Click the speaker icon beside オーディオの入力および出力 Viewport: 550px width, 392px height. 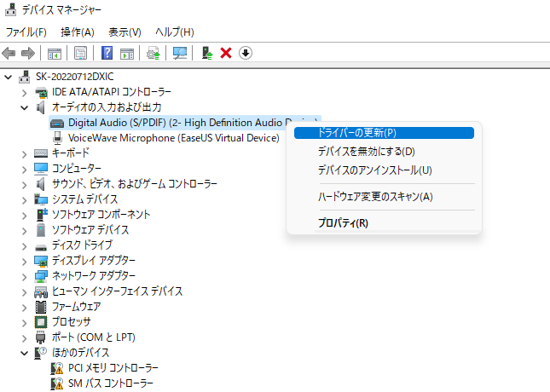[x=41, y=107]
